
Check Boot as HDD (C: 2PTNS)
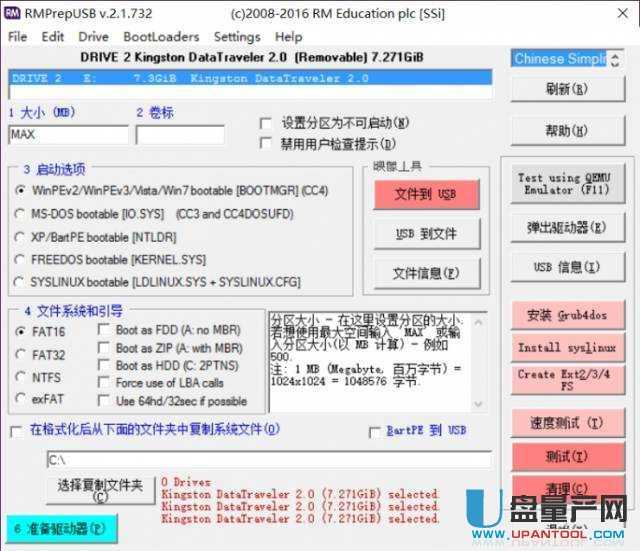coord(105,365)
